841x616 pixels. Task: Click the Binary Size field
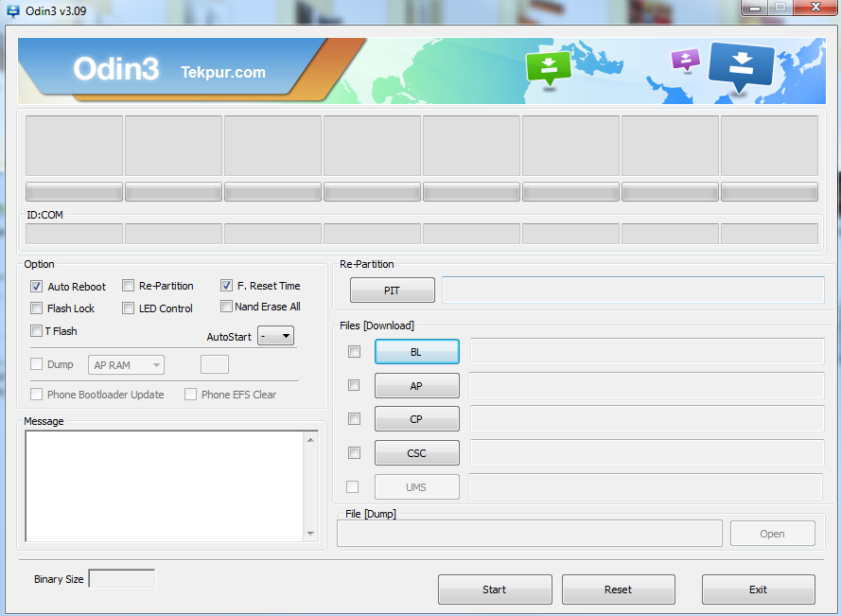(122, 578)
